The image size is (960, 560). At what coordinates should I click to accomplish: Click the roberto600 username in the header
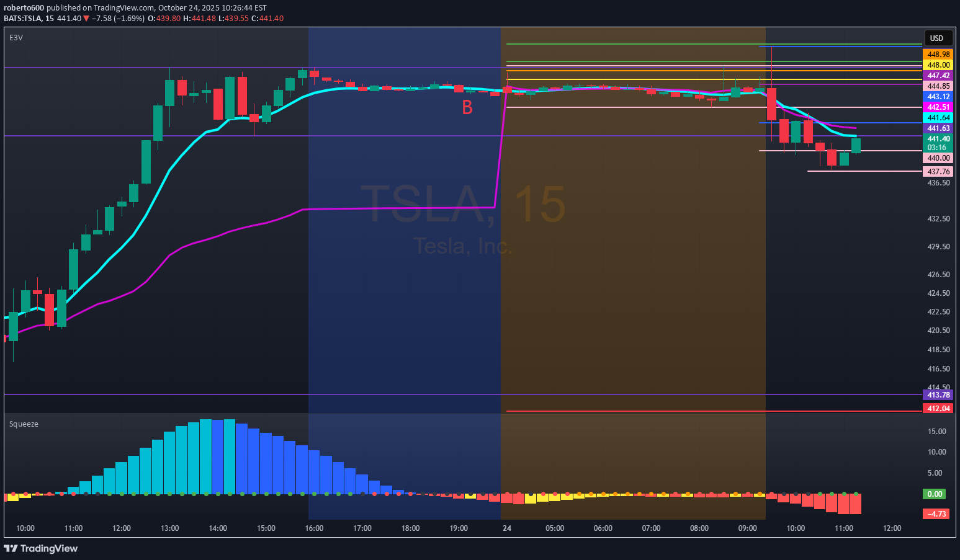[x=24, y=8]
